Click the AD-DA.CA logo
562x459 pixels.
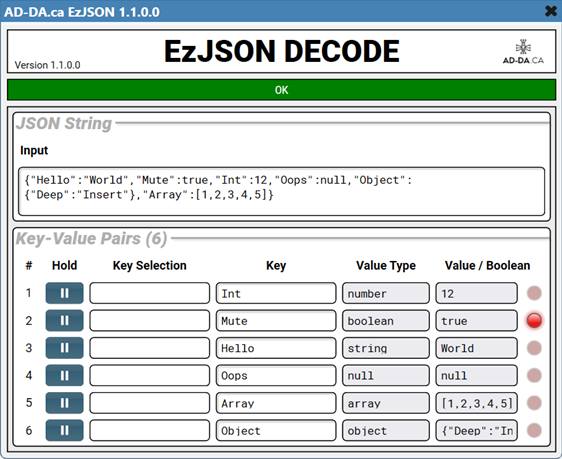pos(523,52)
